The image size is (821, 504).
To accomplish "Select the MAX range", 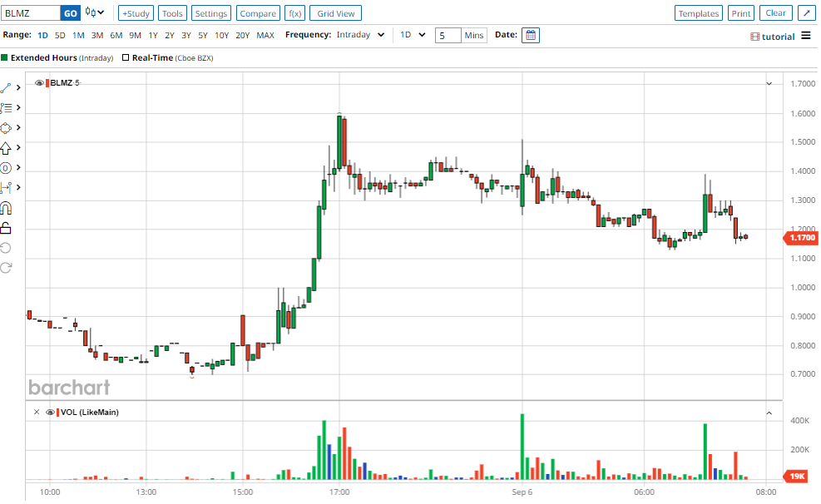I will 265,35.
